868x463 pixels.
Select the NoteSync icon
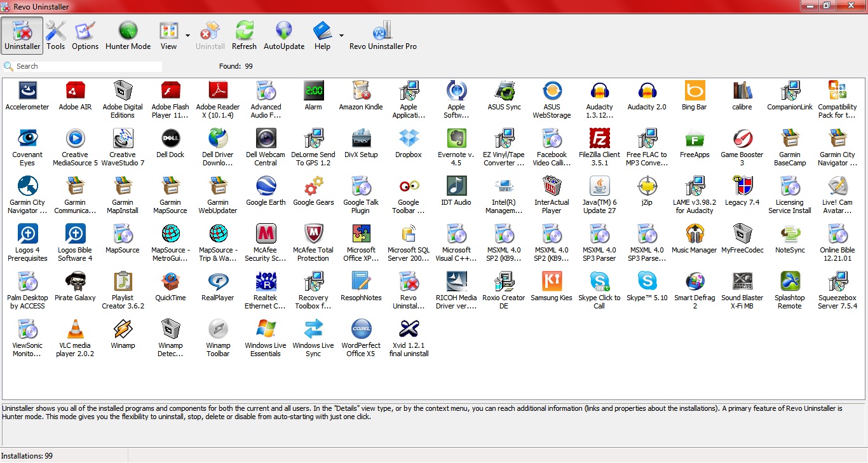pos(790,234)
